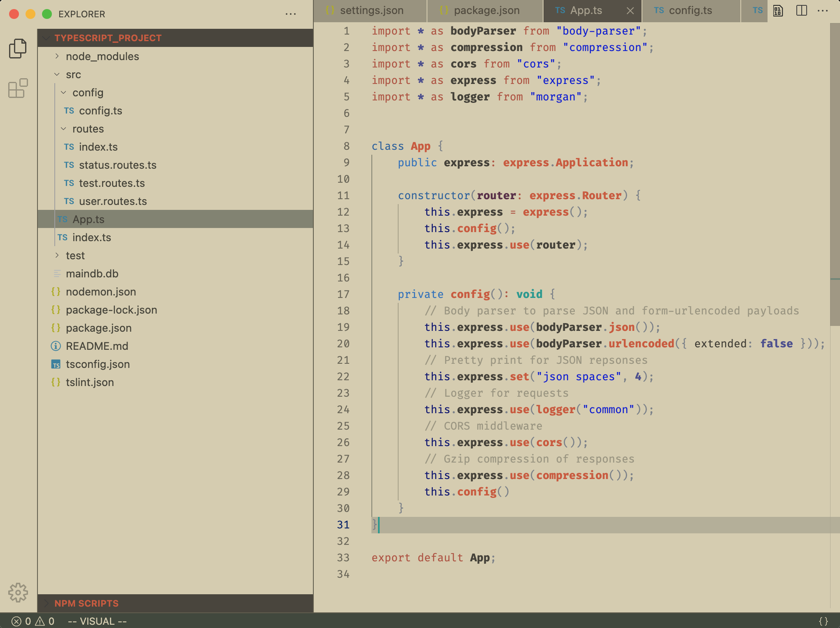Expand the node_modules folder
The height and width of the screenshot is (628, 840).
point(175,56)
